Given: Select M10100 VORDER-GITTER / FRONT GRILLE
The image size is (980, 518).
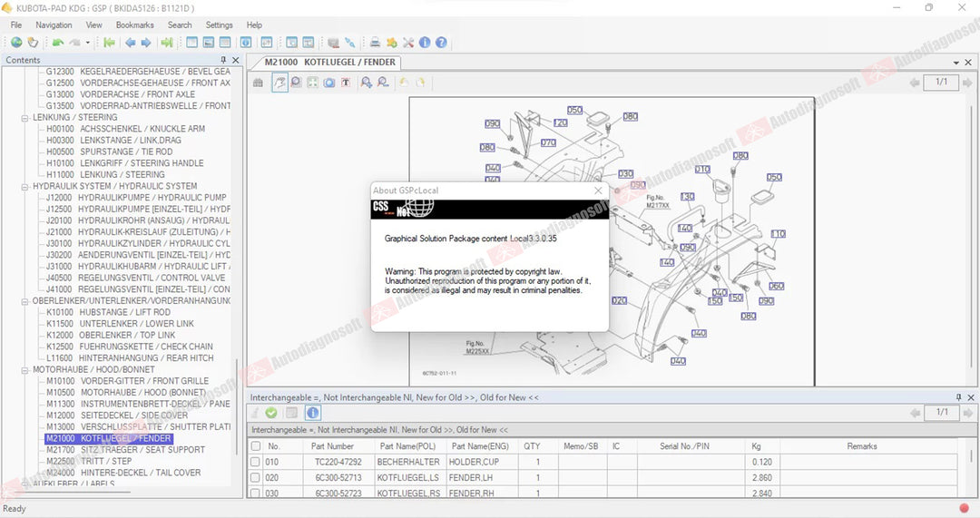Looking at the screenshot, I should click(x=128, y=381).
